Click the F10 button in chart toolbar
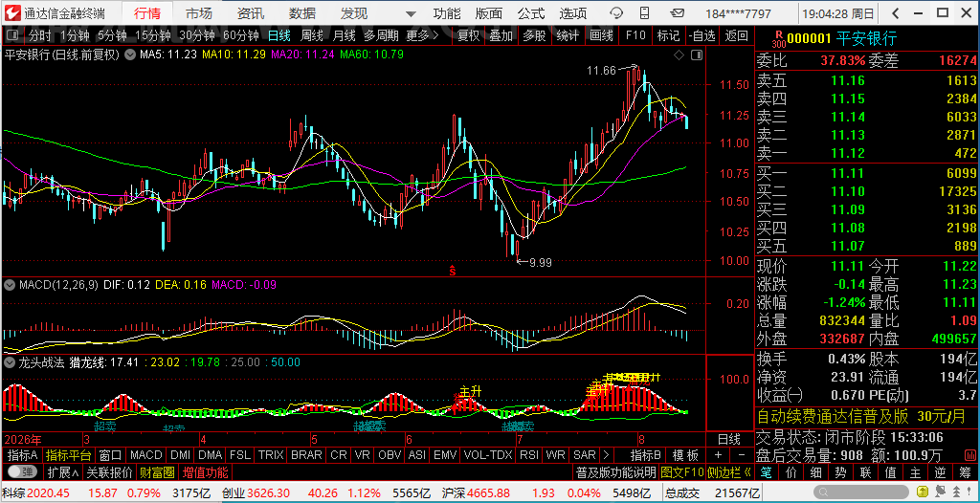The height and width of the screenshot is (503, 980). coord(635,35)
